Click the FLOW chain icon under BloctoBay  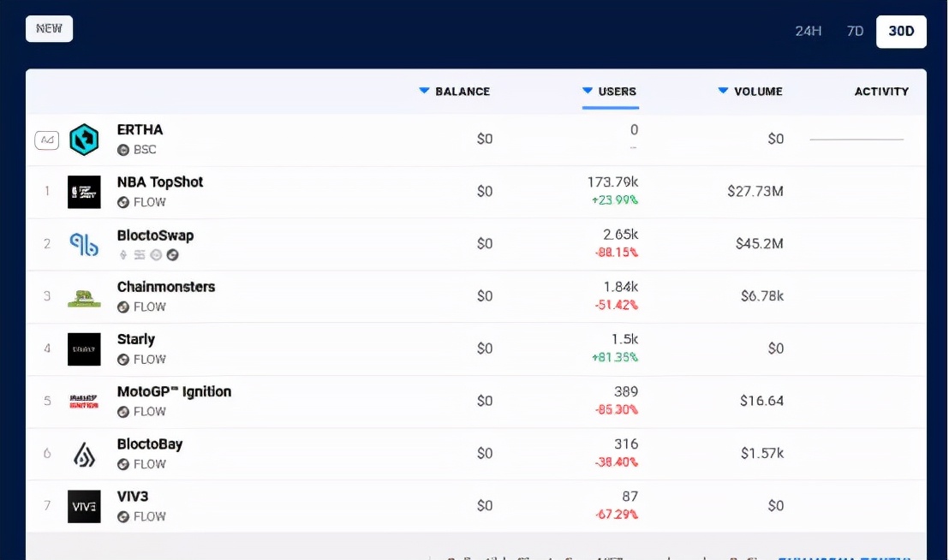(123, 464)
